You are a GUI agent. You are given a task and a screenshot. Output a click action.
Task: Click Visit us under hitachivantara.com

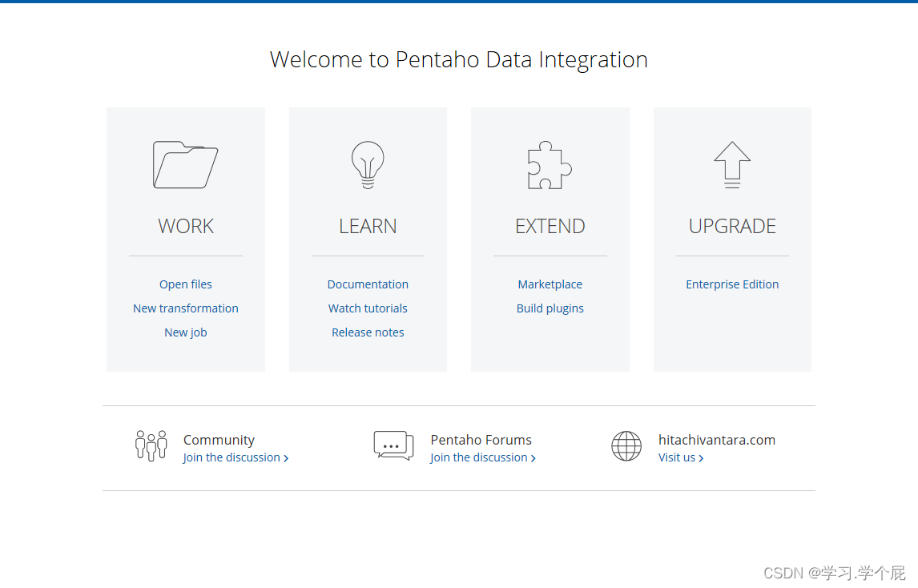[x=681, y=457]
